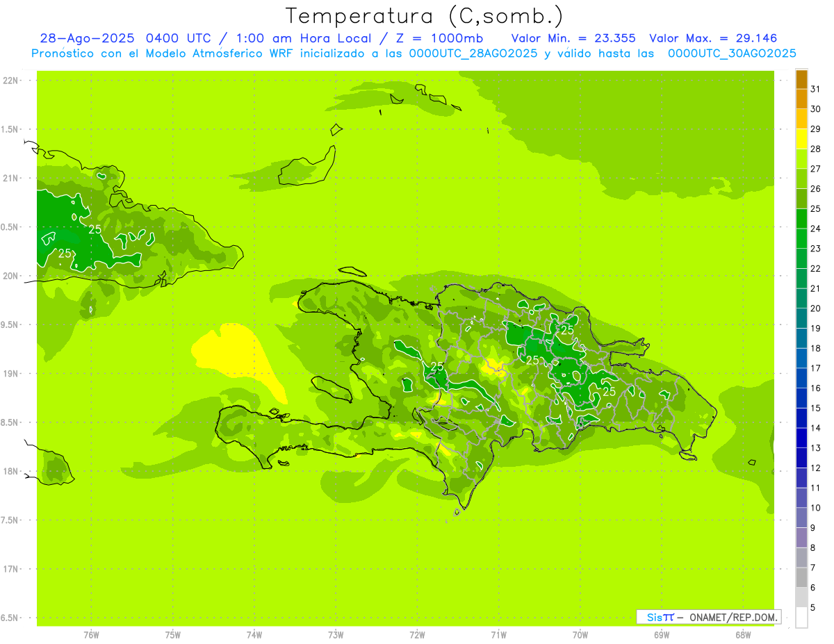
Task: Select the lime swatch between 27 and 28
Action: coord(801,159)
